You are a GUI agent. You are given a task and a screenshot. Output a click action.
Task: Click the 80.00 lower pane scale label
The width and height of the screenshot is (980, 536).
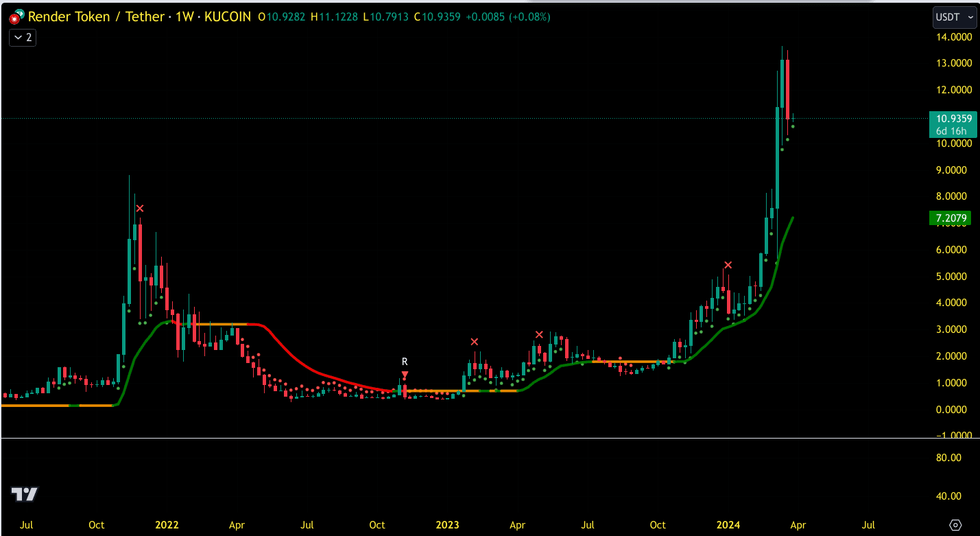(948, 458)
